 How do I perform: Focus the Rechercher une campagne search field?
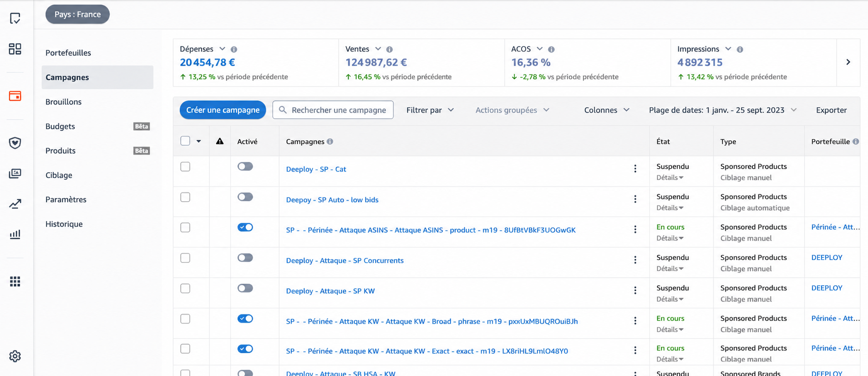[333, 110]
